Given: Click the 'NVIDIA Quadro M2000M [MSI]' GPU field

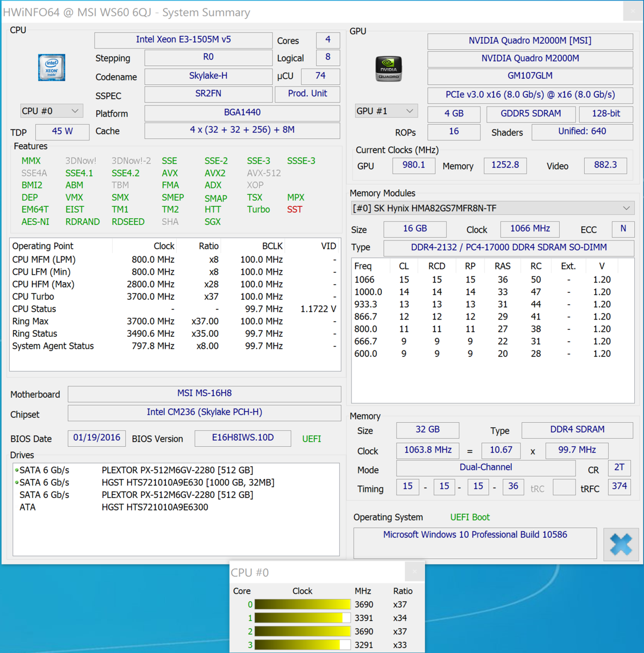Looking at the screenshot, I should (530, 41).
